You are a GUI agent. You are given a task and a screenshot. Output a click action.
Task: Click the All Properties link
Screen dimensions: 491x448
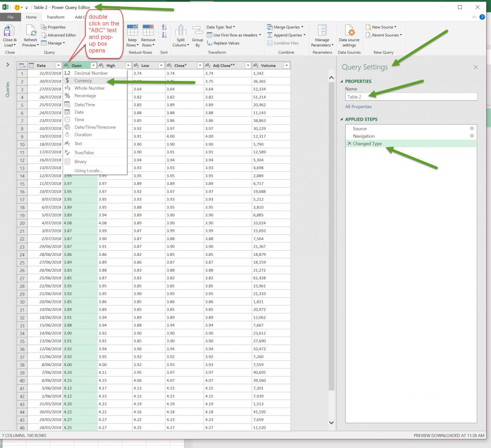pos(358,107)
